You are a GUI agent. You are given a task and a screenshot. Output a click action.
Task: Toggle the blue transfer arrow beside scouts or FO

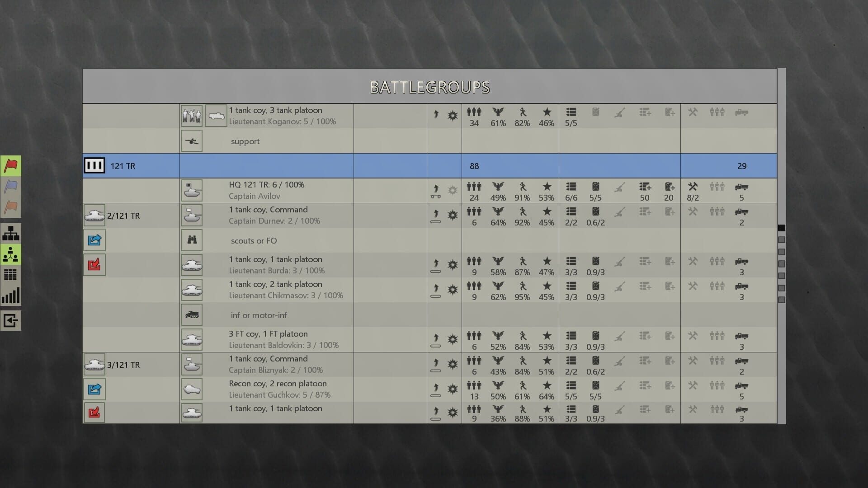click(x=94, y=240)
